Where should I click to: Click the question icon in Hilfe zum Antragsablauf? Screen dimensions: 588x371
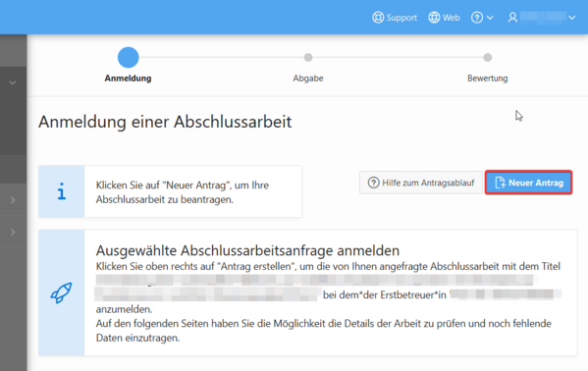373,183
